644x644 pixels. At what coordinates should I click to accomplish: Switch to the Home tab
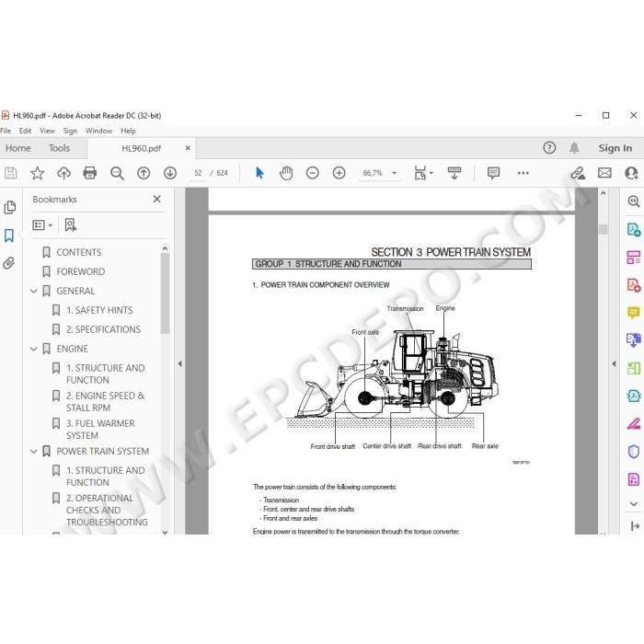18,148
